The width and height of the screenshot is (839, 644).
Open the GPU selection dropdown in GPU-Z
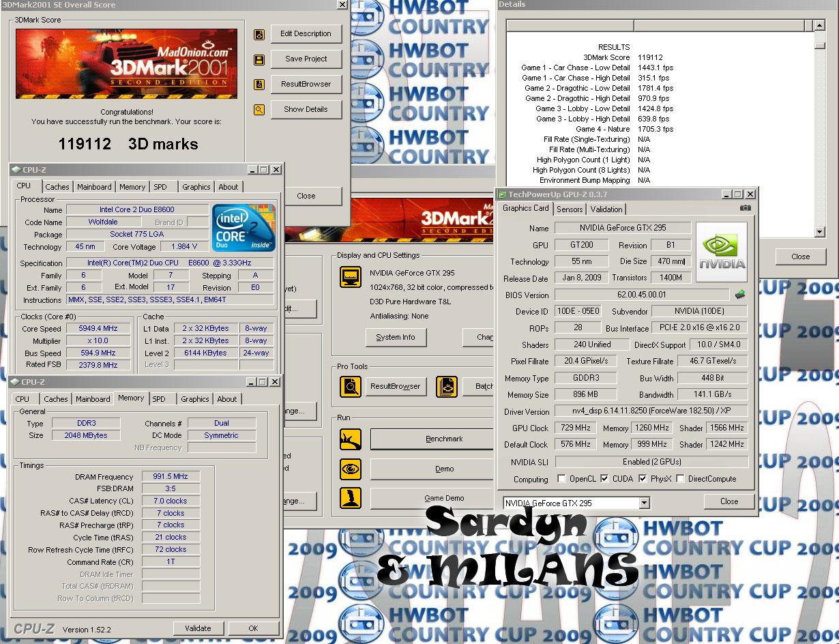point(645,503)
